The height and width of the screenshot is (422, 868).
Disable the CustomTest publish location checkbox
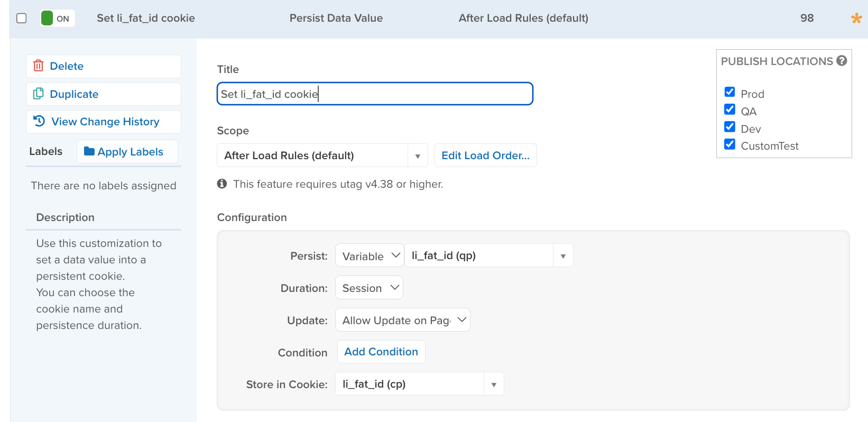tap(730, 144)
